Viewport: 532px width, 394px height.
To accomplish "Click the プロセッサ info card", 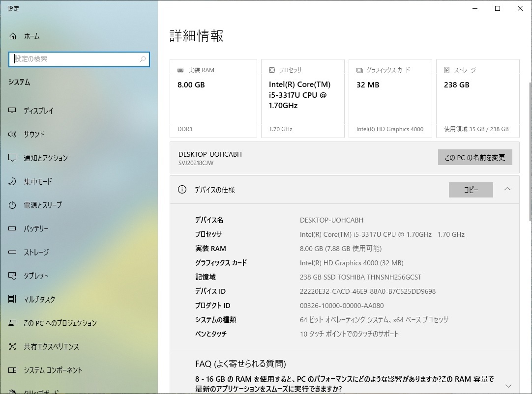I will [303, 98].
